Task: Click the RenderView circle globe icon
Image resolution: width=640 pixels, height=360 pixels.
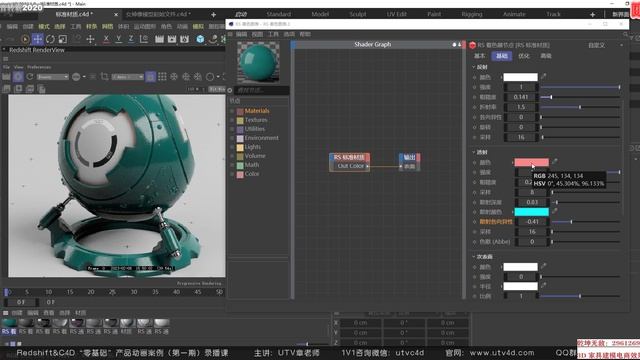Action: tap(76, 76)
